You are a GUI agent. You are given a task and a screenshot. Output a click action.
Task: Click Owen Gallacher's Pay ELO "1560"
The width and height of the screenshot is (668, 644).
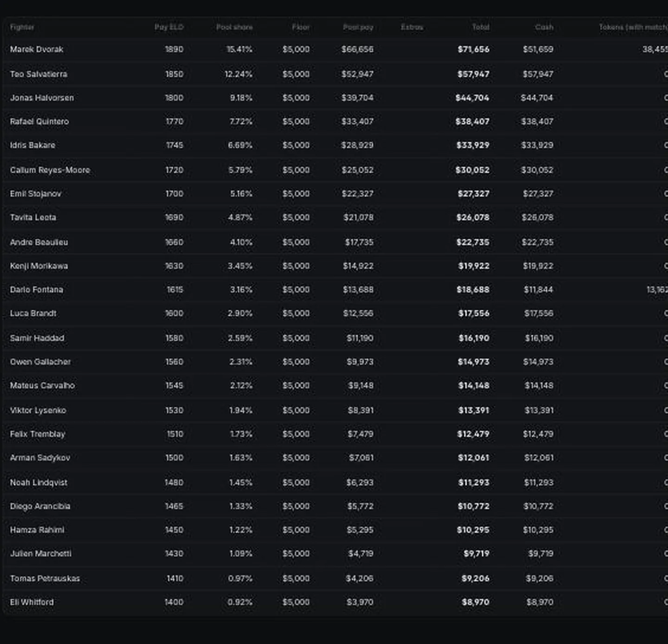(x=174, y=362)
